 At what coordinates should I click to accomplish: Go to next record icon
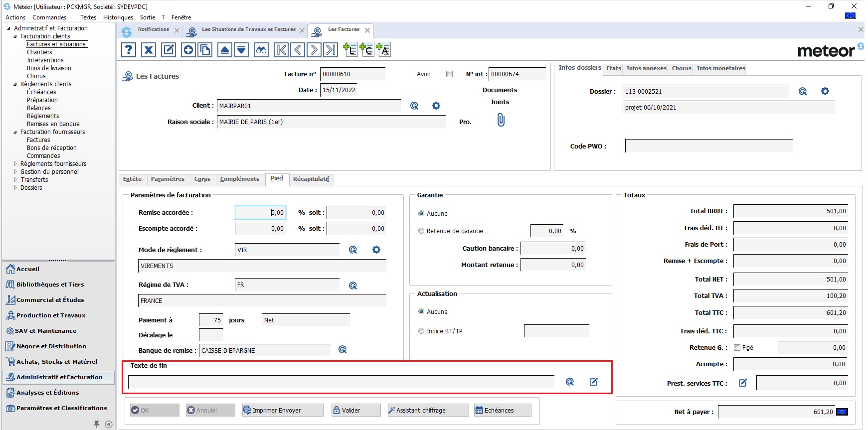tap(314, 50)
